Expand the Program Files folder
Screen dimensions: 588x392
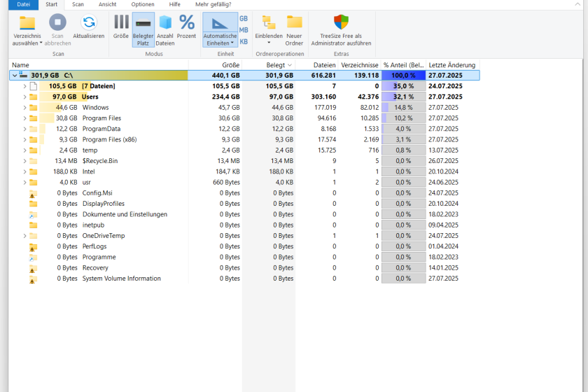[x=24, y=118]
